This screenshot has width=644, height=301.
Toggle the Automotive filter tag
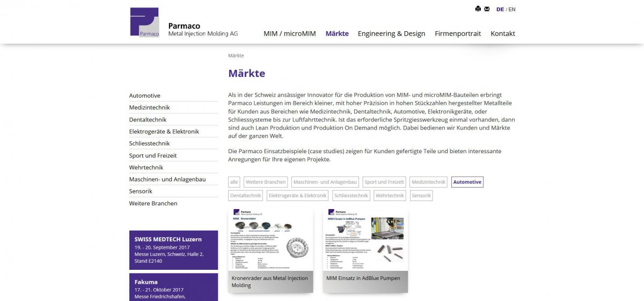(x=467, y=182)
